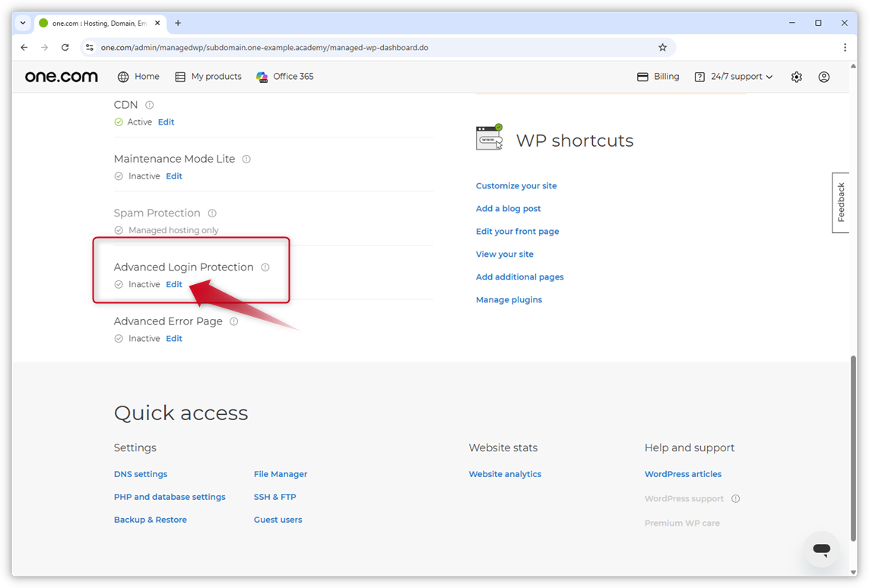
Task: Open Customize your site shortcut
Action: [x=516, y=186]
